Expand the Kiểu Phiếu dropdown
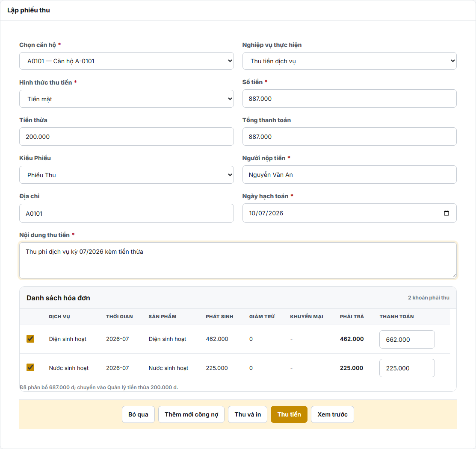 pyautogui.click(x=127, y=175)
